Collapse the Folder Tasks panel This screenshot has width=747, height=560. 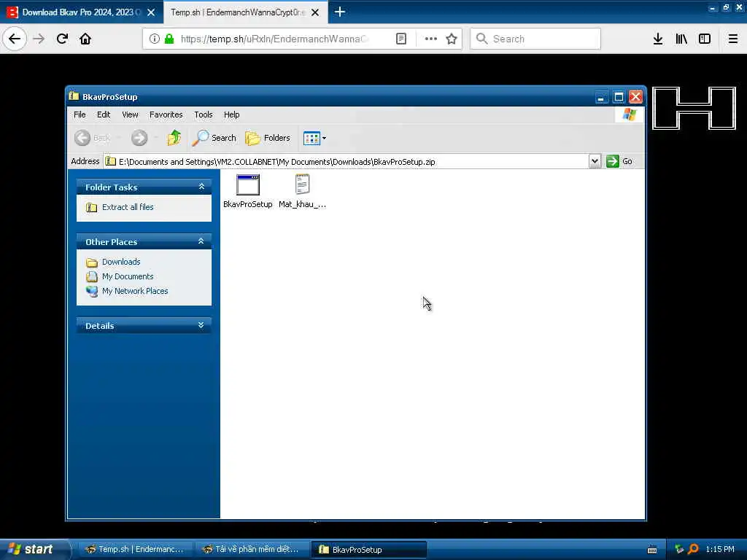click(201, 187)
